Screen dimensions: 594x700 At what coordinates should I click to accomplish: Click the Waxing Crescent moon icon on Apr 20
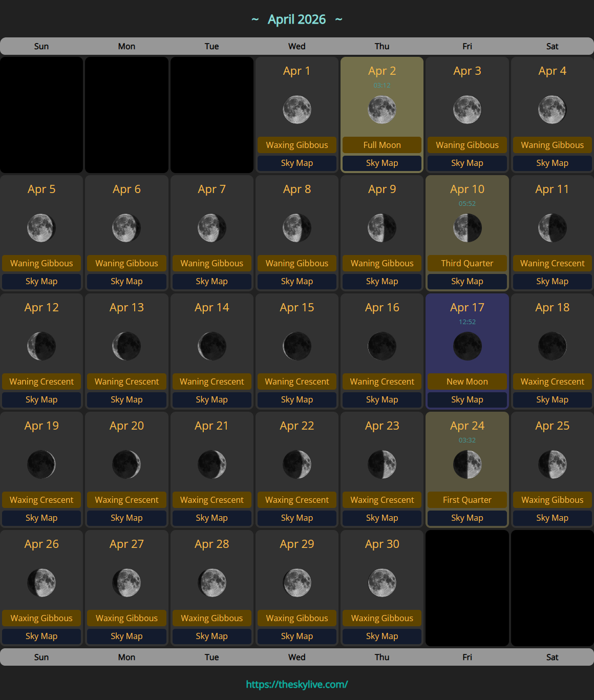coord(126,464)
